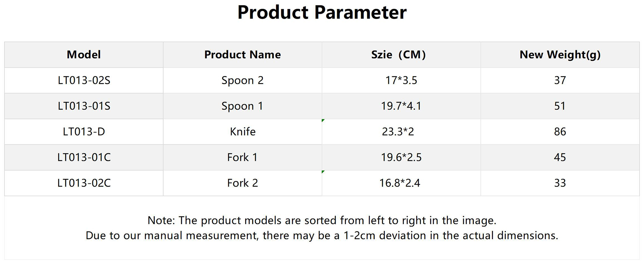Click the Spoon 2 product name cell

[x=242, y=81]
